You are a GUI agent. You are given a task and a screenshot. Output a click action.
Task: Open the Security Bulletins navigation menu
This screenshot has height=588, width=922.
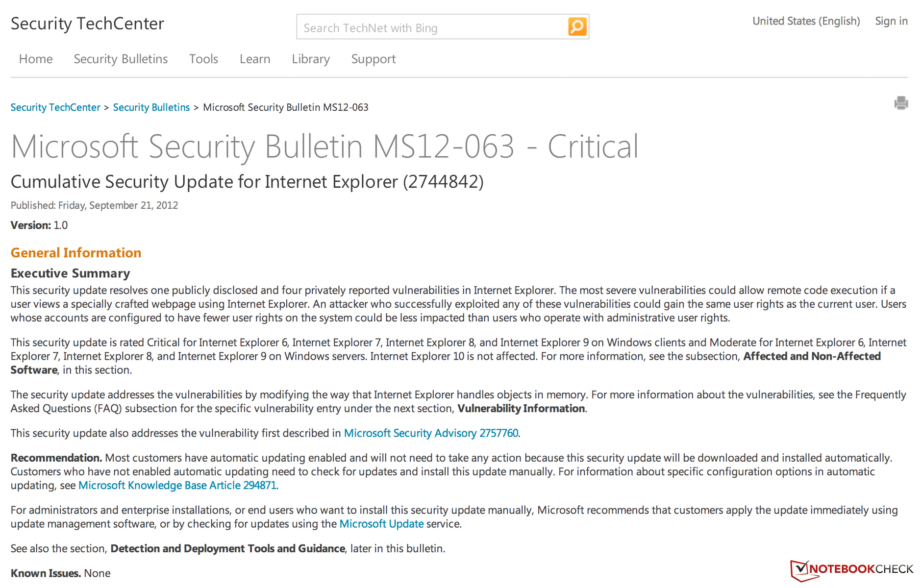point(121,59)
